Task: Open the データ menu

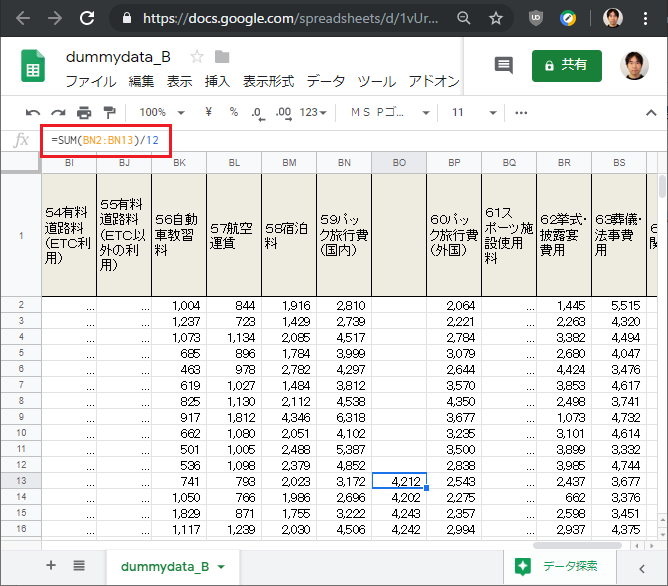Action: tap(325, 81)
